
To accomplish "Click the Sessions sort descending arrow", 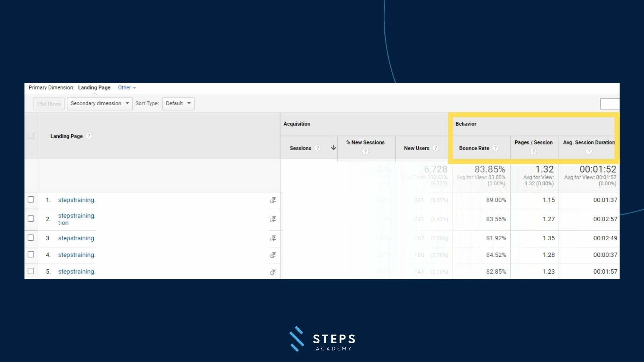I will point(333,148).
